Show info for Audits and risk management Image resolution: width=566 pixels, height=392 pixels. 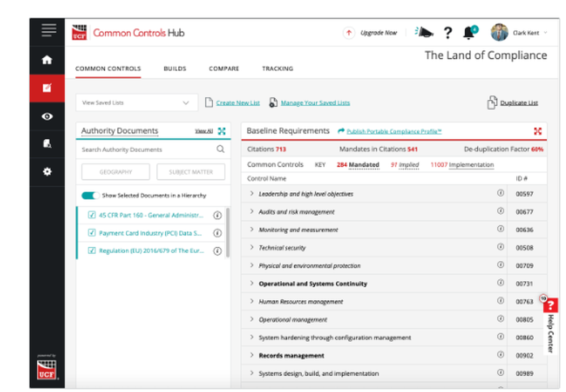(500, 211)
